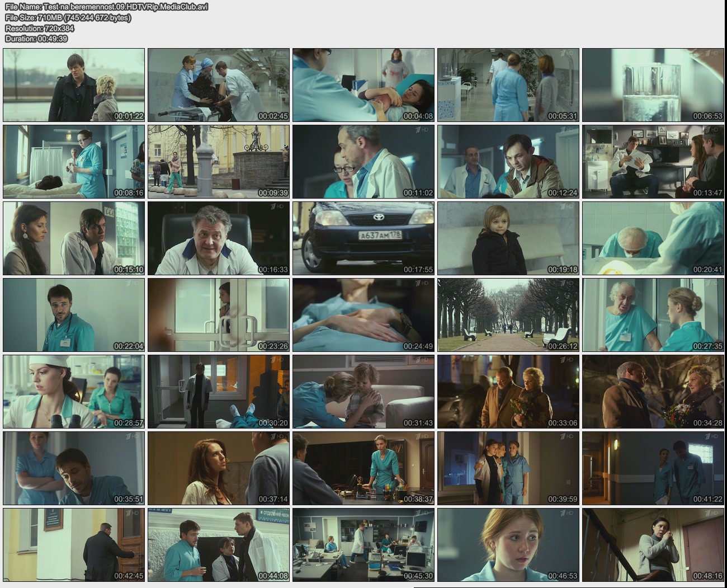Select the surgeon in cap thumbnail at 00:20:41
The height and width of the screenshot is (588, 727).
(x=653, y=238)
